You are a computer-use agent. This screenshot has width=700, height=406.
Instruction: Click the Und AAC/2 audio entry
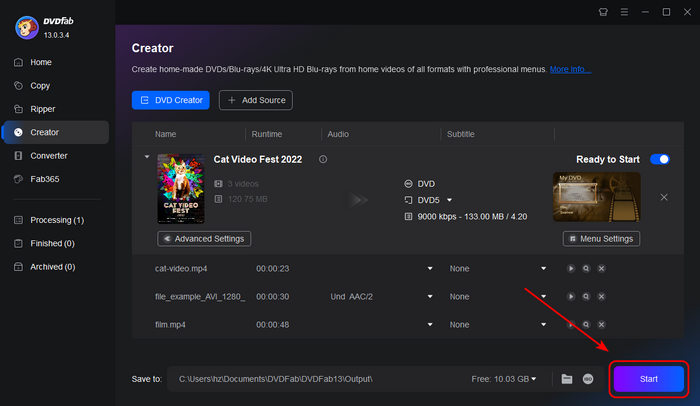point(351,297)
